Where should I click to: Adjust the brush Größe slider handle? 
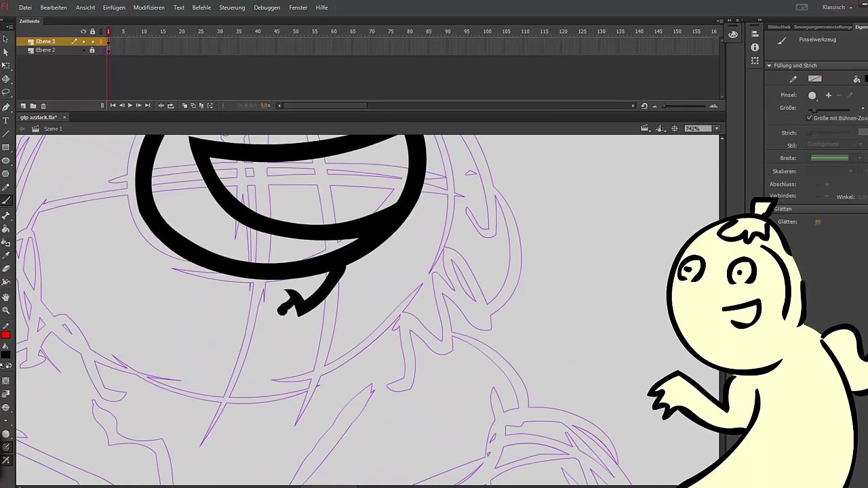pos(814,109)
